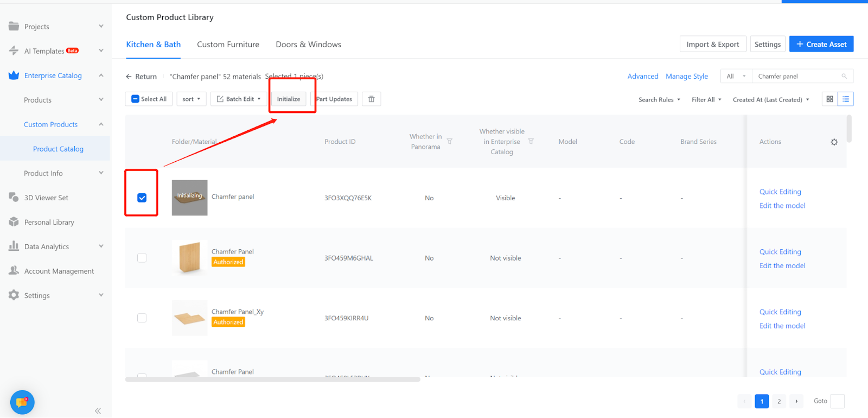Check the Chamfer Panel 3FO459M6GHAL checkbox
This screenshot has height=418, width=868.
point(142,258)
